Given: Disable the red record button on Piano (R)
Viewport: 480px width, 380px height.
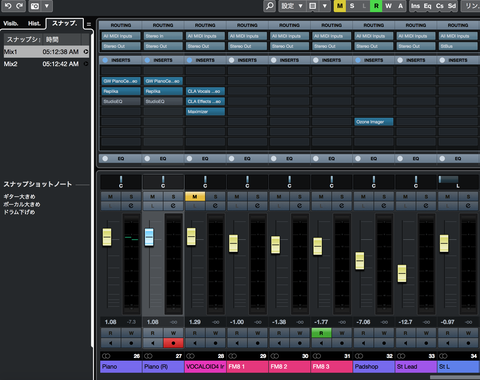Looking at the screenshot, I should point(173,343).
